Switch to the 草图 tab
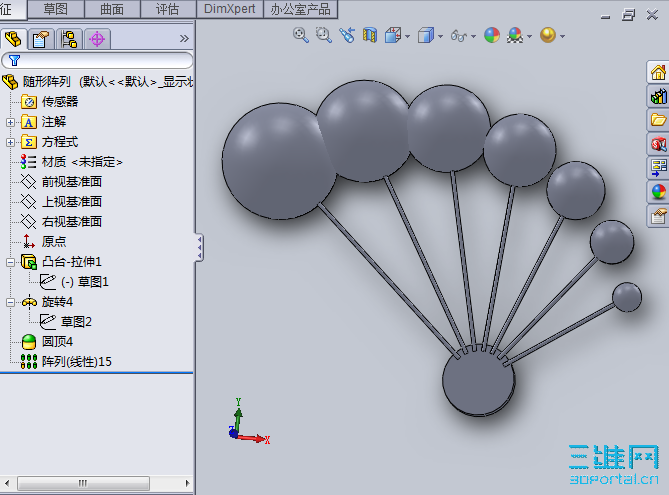Screen dimensions: 669x495 pyautogui.click(x=56, y=9)
